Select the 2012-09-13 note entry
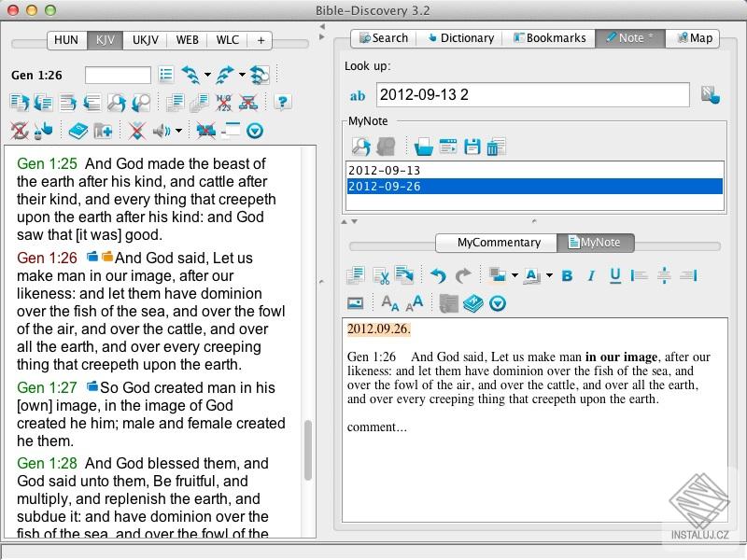The height and width of the screenshot is (560, 747). [534, 170]
